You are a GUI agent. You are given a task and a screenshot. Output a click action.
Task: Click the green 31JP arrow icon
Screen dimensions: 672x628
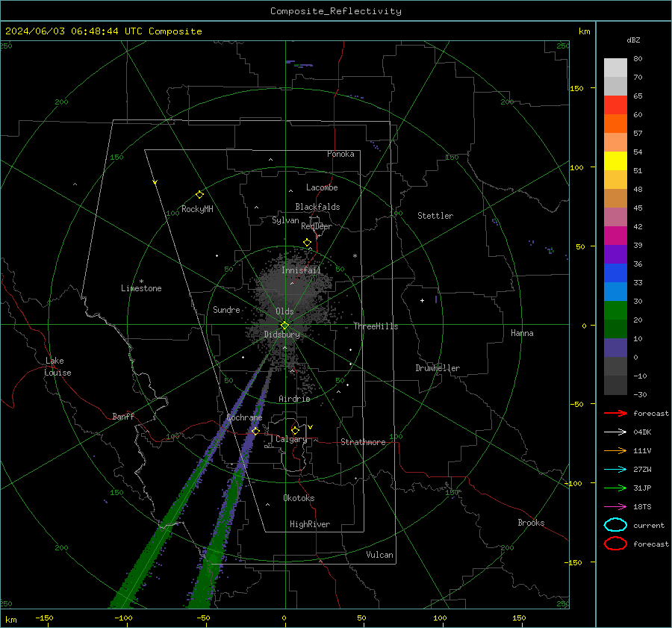[615, 488]
